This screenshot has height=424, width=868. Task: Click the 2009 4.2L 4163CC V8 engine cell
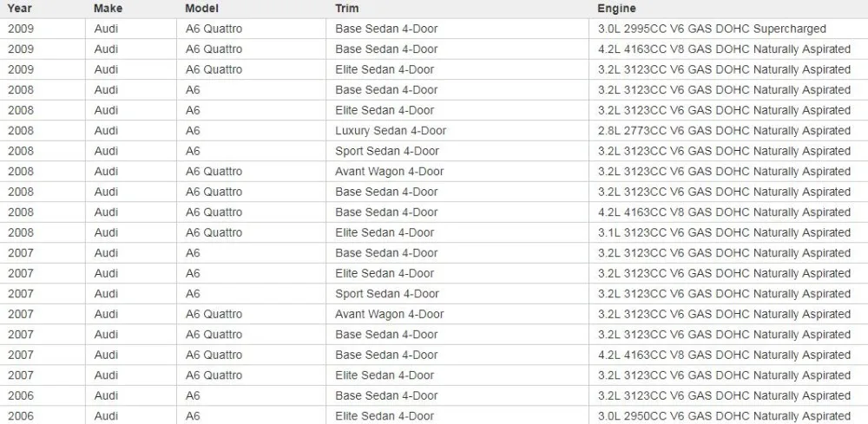click(728, 49)
